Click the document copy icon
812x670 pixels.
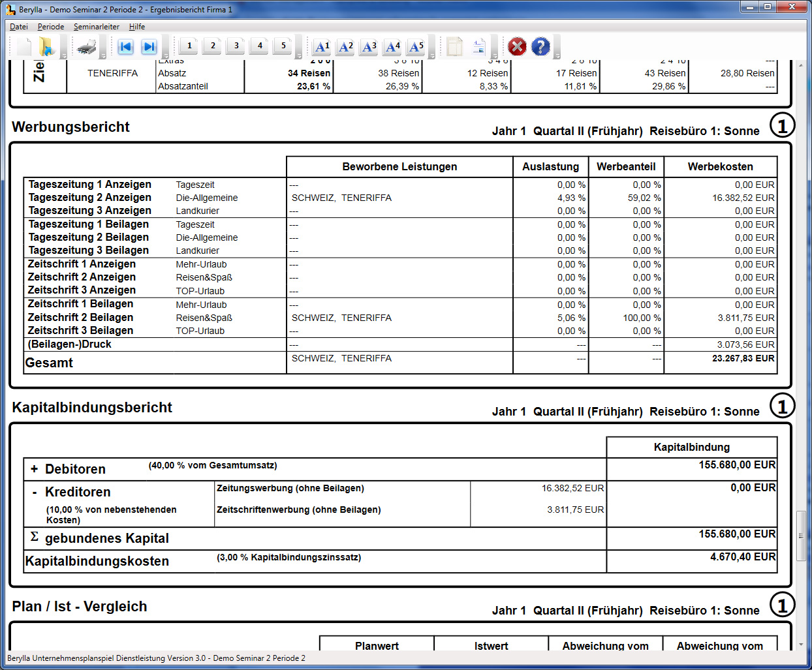[x=478, y=46]
